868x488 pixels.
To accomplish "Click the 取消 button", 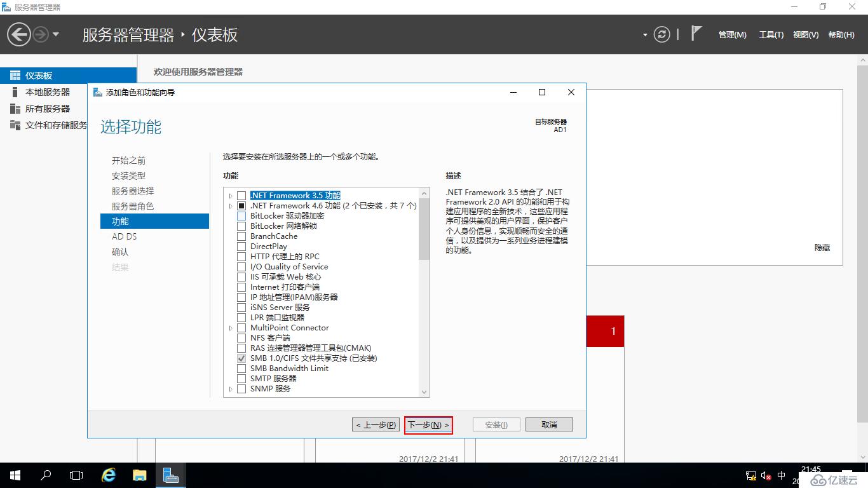I will pyautogui.click(x=550, y=424).
